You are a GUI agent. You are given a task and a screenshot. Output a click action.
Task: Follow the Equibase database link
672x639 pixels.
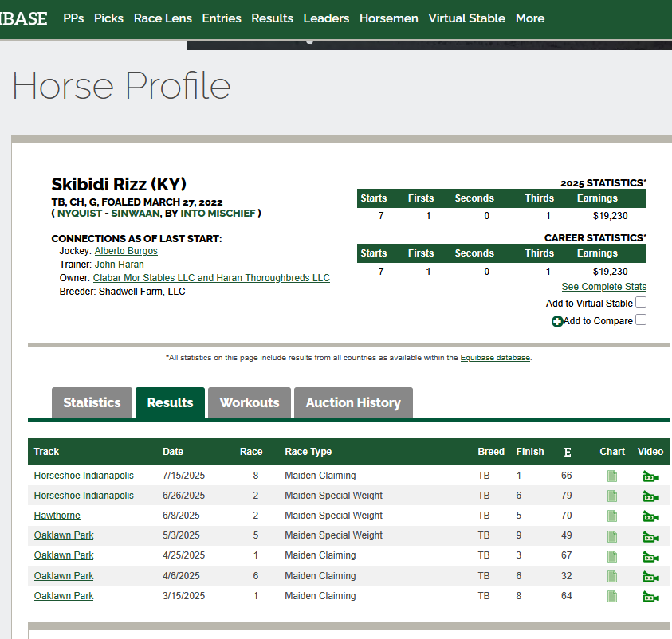point(495,358)
